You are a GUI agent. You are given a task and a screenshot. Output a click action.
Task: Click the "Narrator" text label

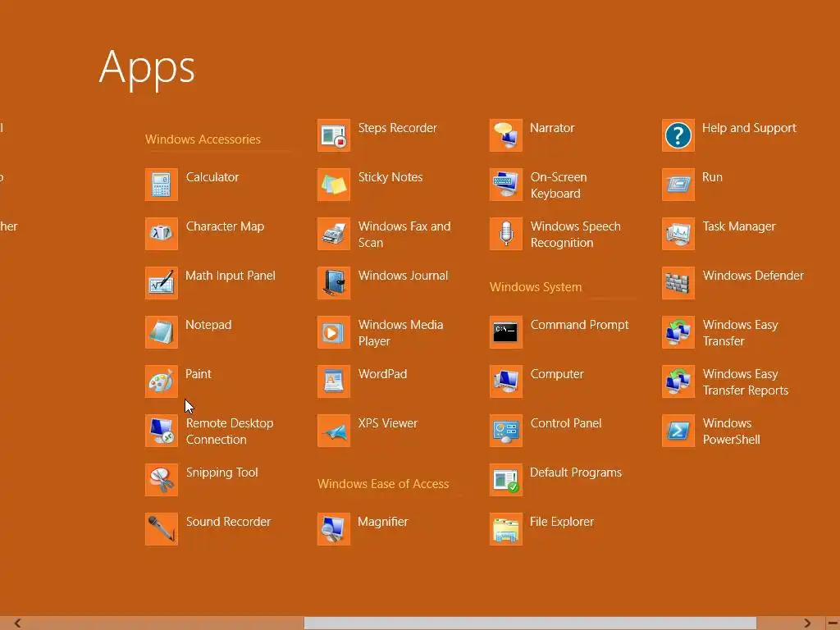(x=552, y=128)
